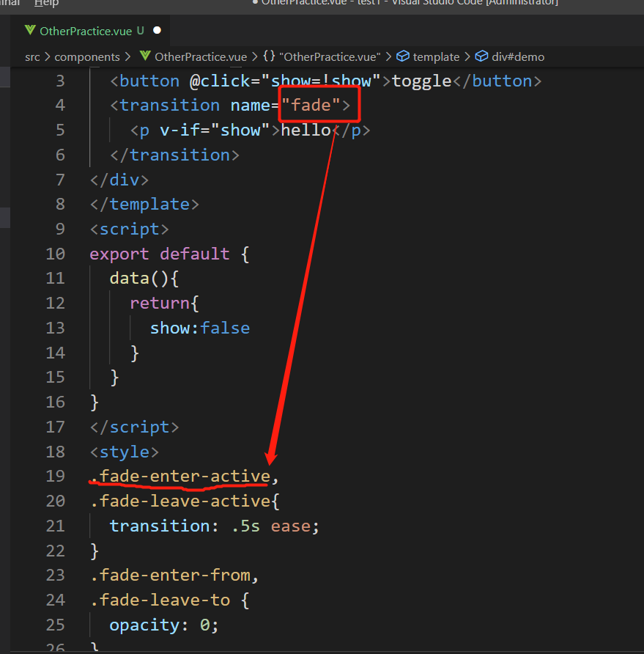This screenshot has height=654, width=644.
Task: Click the opacity: 0 declaration
Action: click(164, 625)
